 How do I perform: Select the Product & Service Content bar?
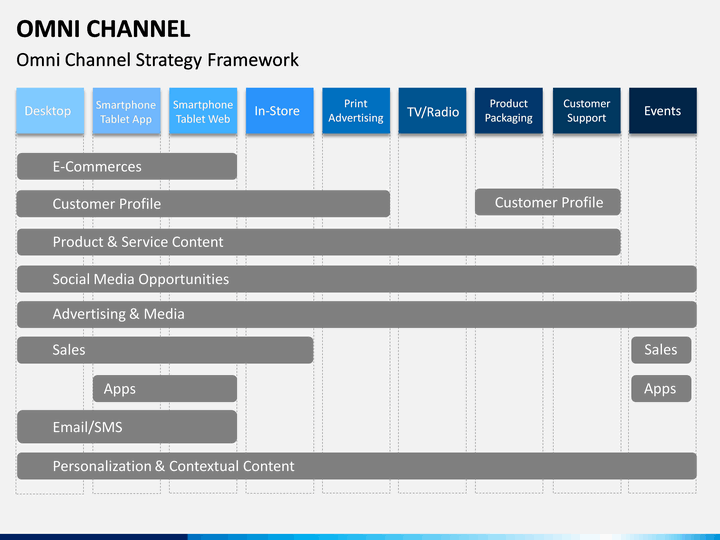pos(319,242)
